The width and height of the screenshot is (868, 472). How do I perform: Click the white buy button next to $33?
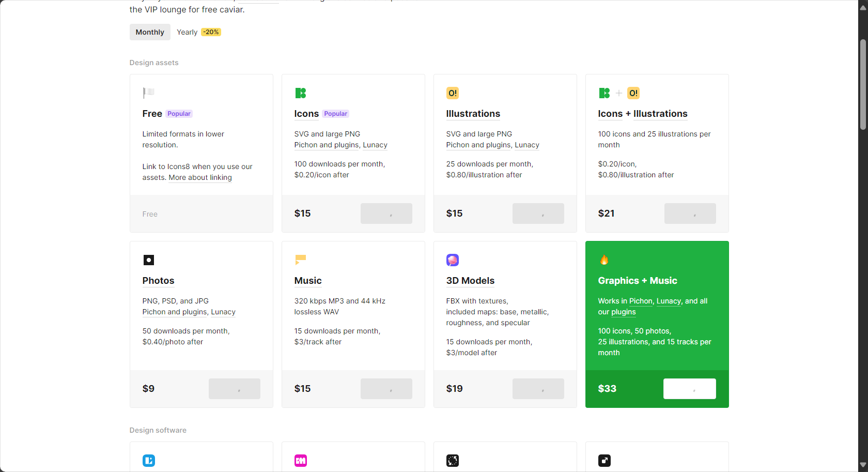(690, 389)
